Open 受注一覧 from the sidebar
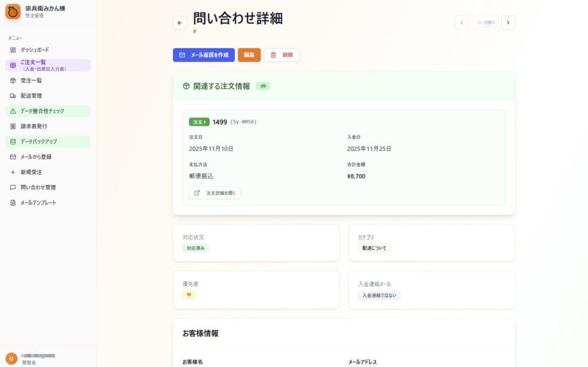 pyautogui.click(x=34, y=80)
